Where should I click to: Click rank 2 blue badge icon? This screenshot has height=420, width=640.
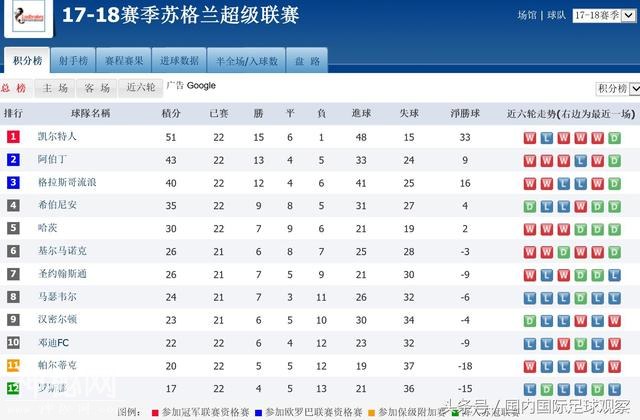[x=13, y=160]
